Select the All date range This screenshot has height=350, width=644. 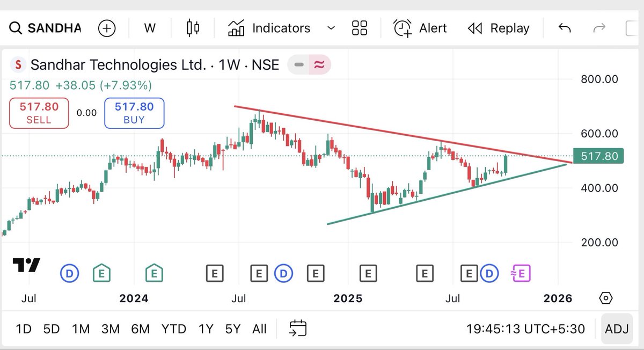click(259, 329)
